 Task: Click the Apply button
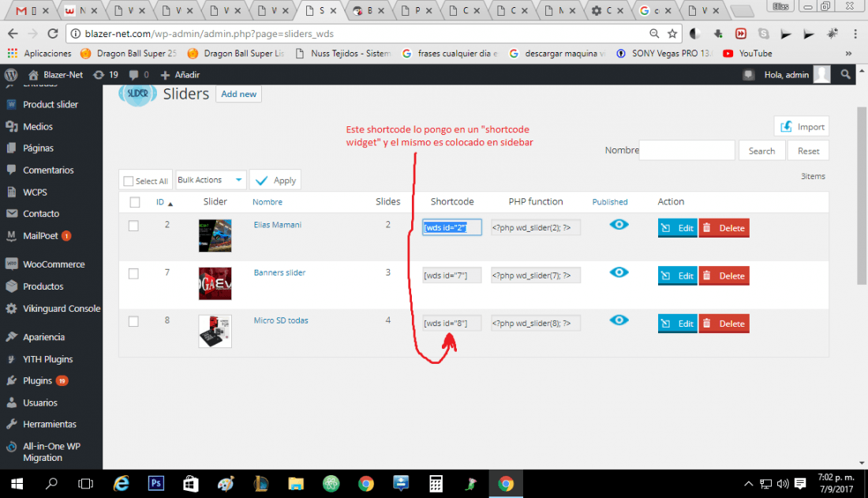tap(275, 181)
